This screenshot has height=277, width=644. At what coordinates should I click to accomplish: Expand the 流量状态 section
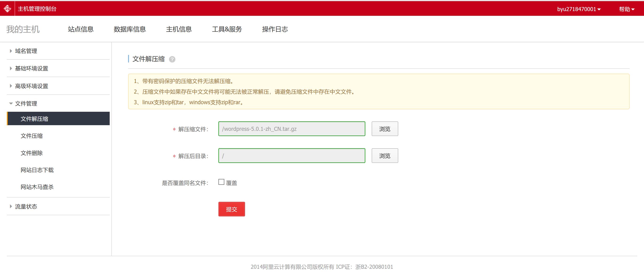coord(26,206)
